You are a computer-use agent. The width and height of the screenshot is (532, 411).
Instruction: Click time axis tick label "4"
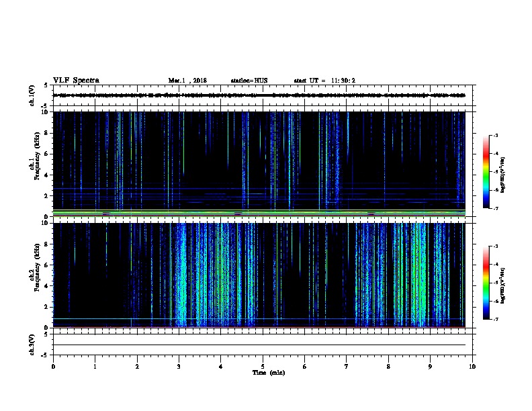pyautogui.click(x=220, y=367)
